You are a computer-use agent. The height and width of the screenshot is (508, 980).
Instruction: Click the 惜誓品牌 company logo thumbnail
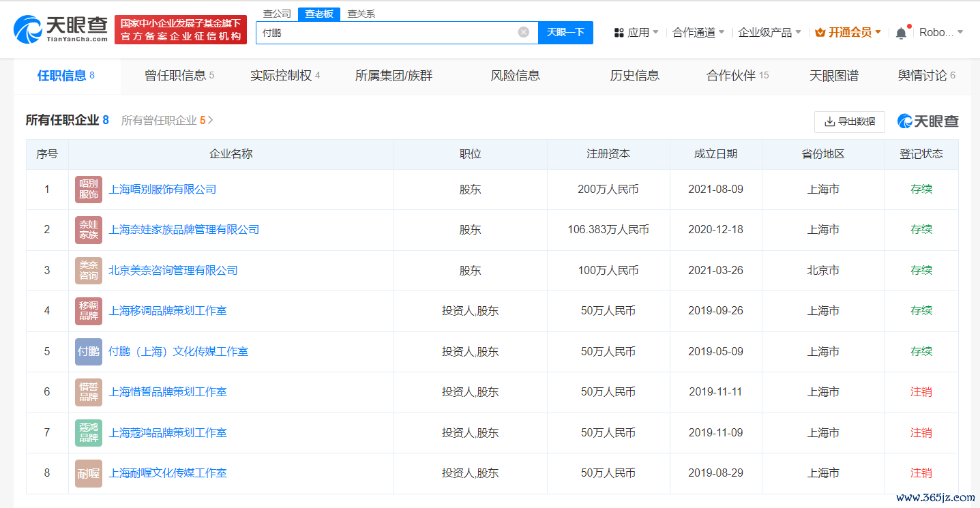click(89, 392)
